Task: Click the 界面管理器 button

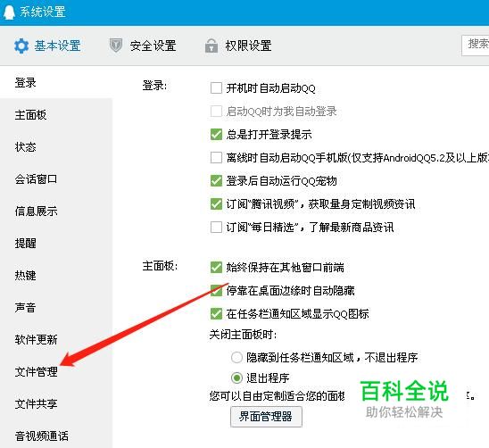Action: pos(266,417)
